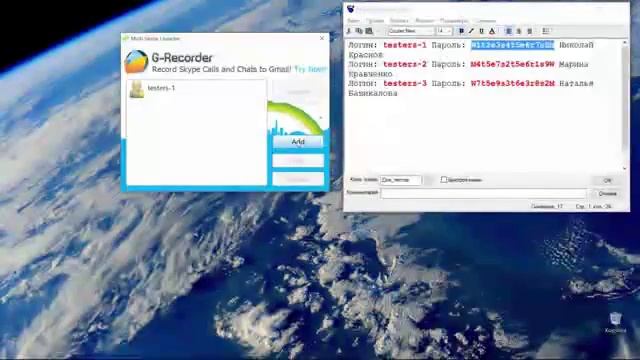
Task: Click the paste icon in the editor toolbar
Action: [x=369, y=31]
